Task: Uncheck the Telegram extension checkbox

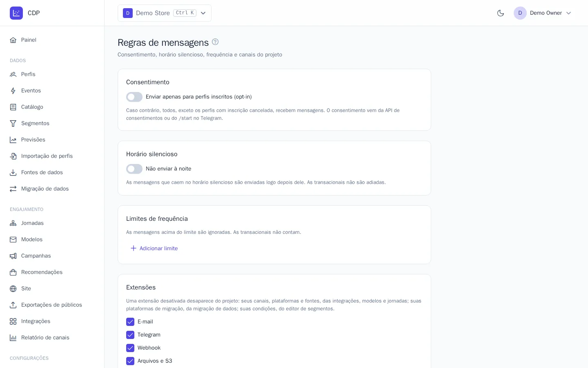Action: 130,335
